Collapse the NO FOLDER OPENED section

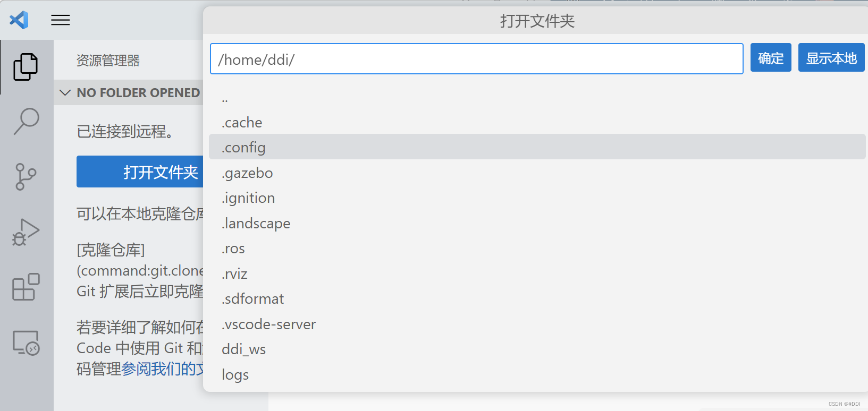pyautogui.click(x=65, y=92)
